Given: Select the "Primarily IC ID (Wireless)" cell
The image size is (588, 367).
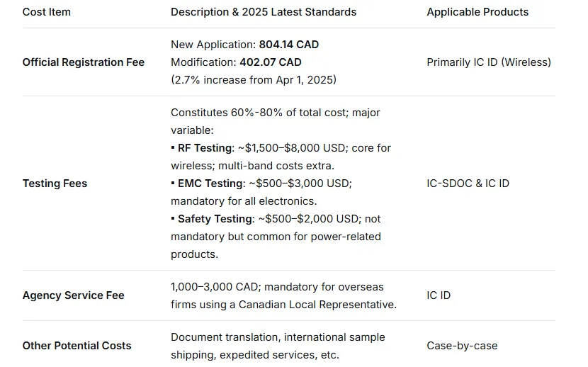Looking at the screenshot, I should tap(489, 62).
